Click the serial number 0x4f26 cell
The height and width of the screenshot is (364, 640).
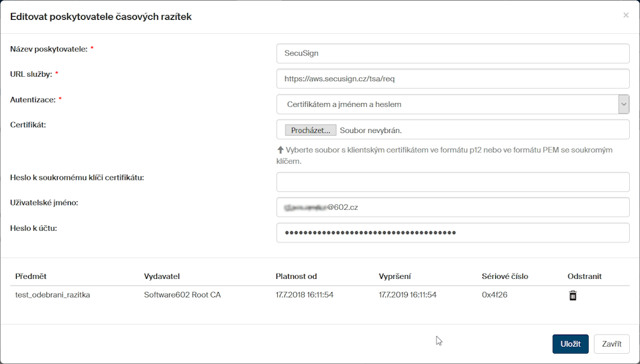tap(495, 295)
